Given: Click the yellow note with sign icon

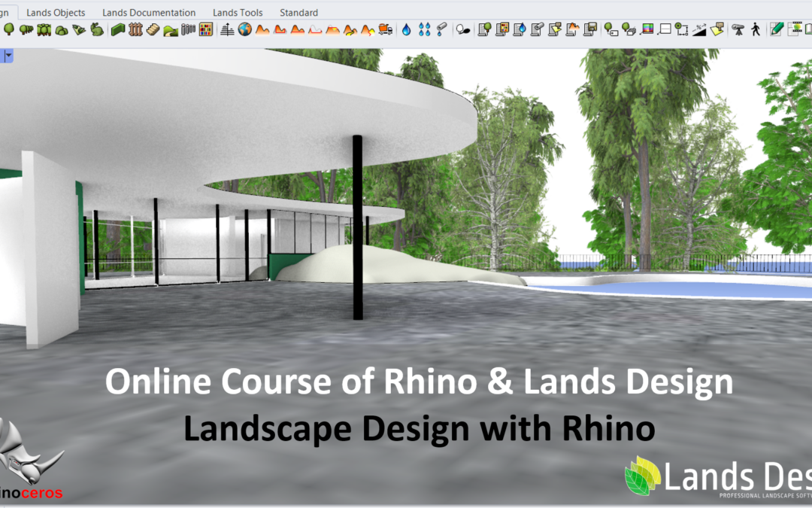Looking at the screenshot, I should click(717, 29).
